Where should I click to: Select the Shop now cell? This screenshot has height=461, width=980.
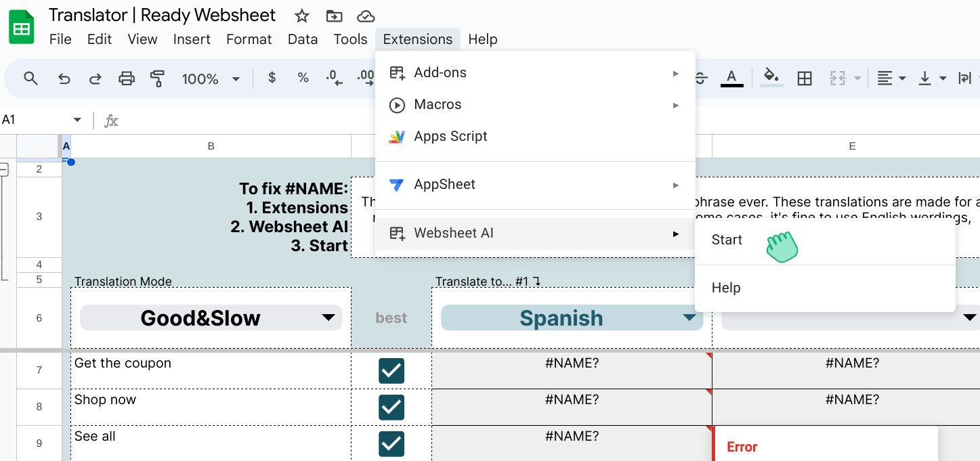pos(211,407)
